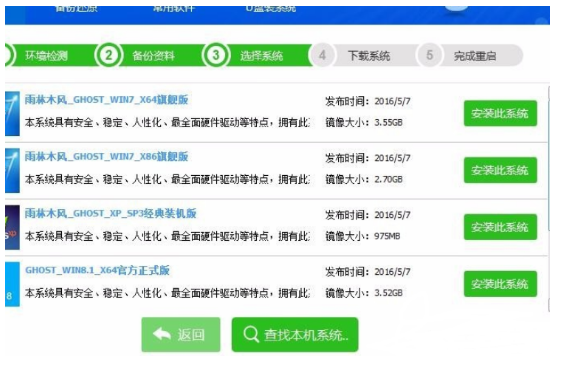Select the 3.52GB image size text
The height and width of the screenshot is (375, 565).
[x=388, y=293]
